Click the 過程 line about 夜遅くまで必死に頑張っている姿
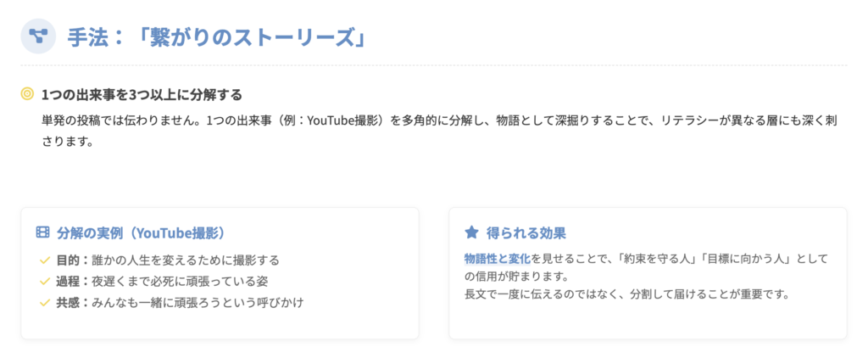The width and height of the screenshot is (868, 358). pos(162,281)
